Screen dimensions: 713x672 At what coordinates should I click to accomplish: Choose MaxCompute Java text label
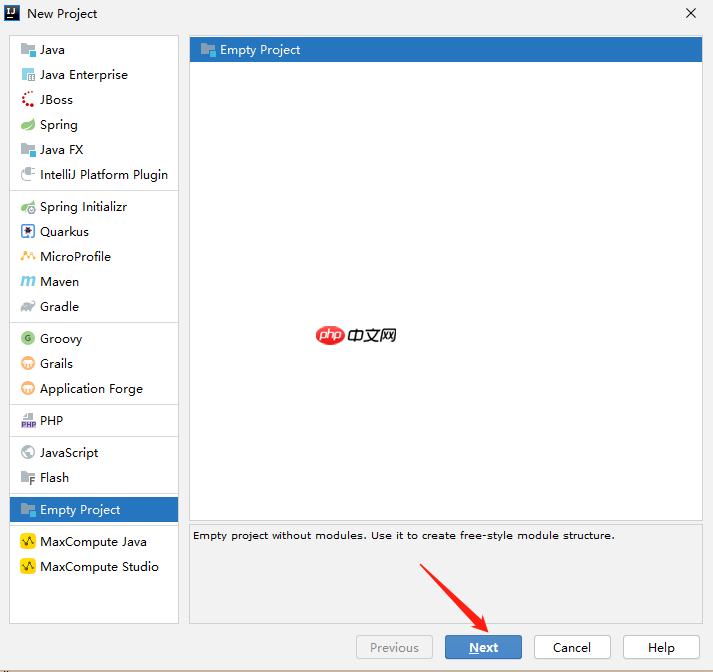click(93, 542)
